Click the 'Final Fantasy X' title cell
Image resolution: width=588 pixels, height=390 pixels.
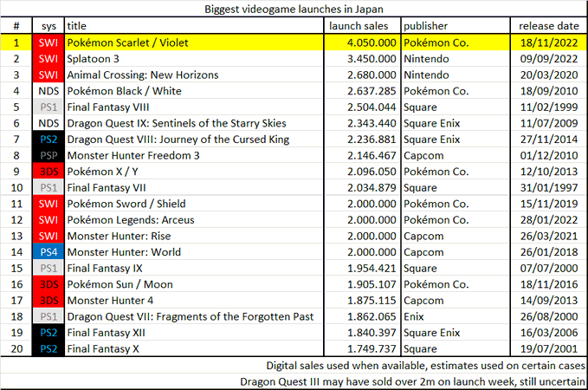[103, 349]
